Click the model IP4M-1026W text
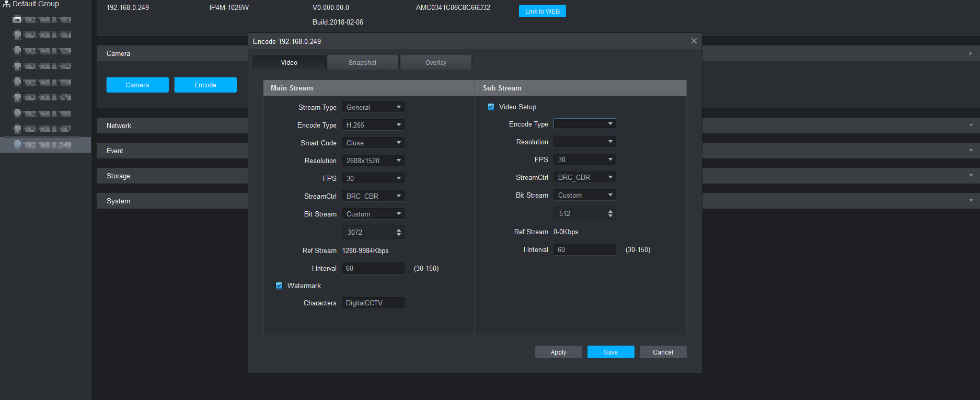 point(229,8)
